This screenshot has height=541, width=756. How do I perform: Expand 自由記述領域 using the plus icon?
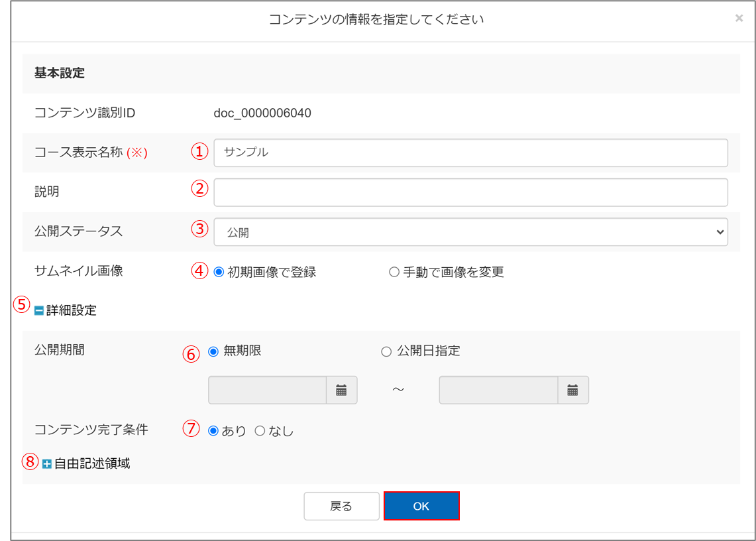pos(47,464)
